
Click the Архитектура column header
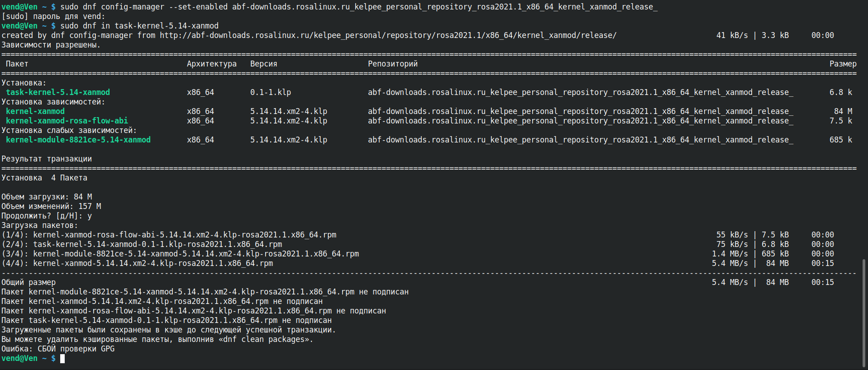[x=211, y=64]
